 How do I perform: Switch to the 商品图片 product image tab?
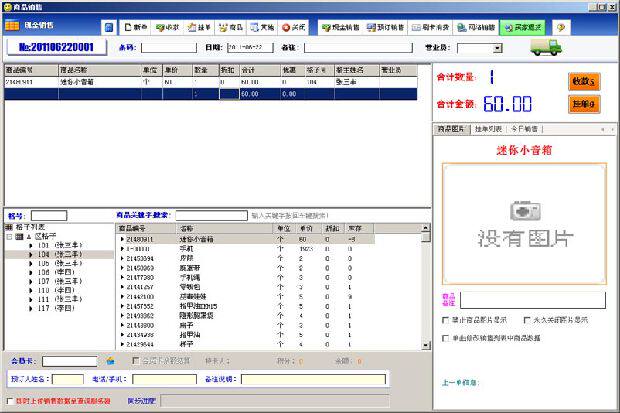[451, 129]
